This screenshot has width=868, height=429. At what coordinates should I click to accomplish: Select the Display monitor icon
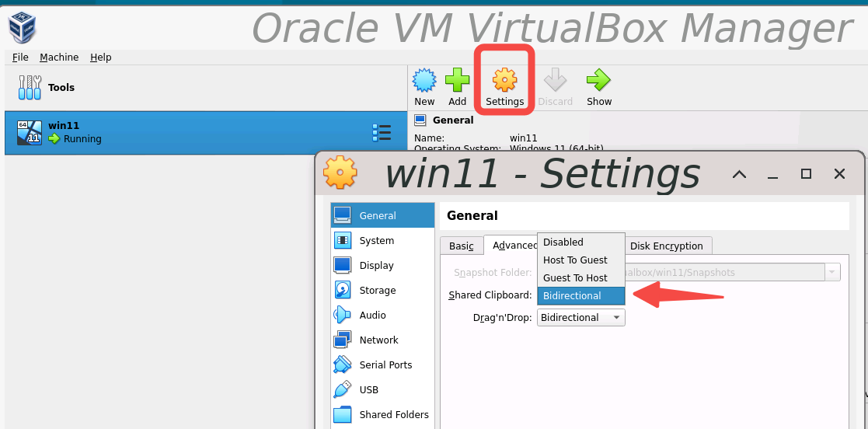[343, 265]
